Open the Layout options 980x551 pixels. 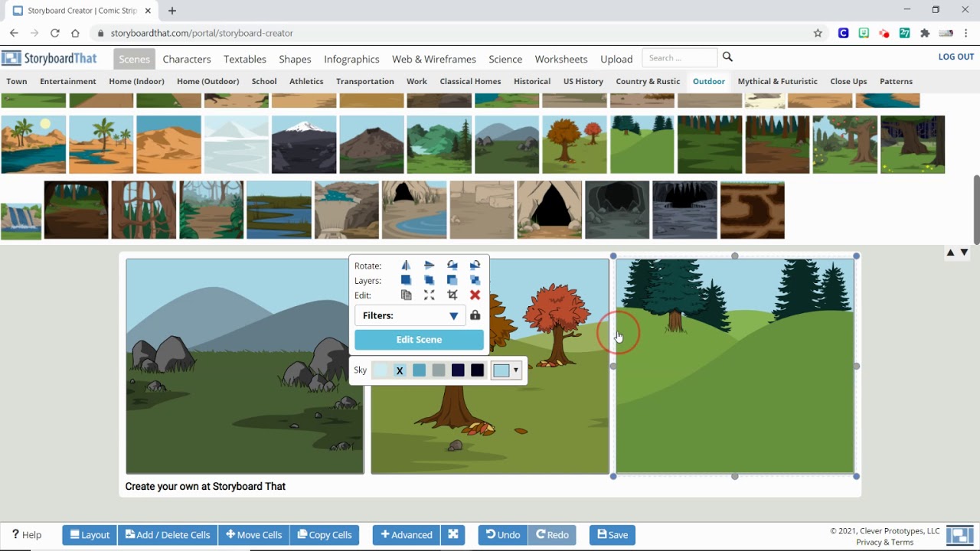[x=90, y=535]
